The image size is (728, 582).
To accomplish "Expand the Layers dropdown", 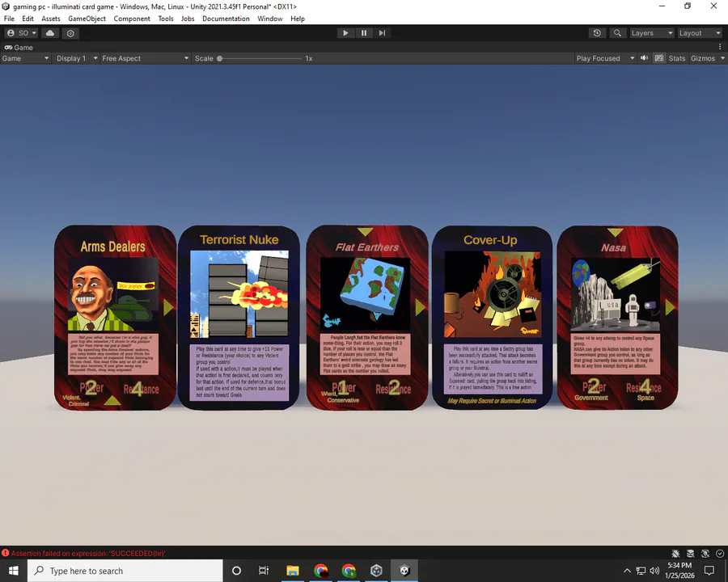I will click(x=651, y=33).
